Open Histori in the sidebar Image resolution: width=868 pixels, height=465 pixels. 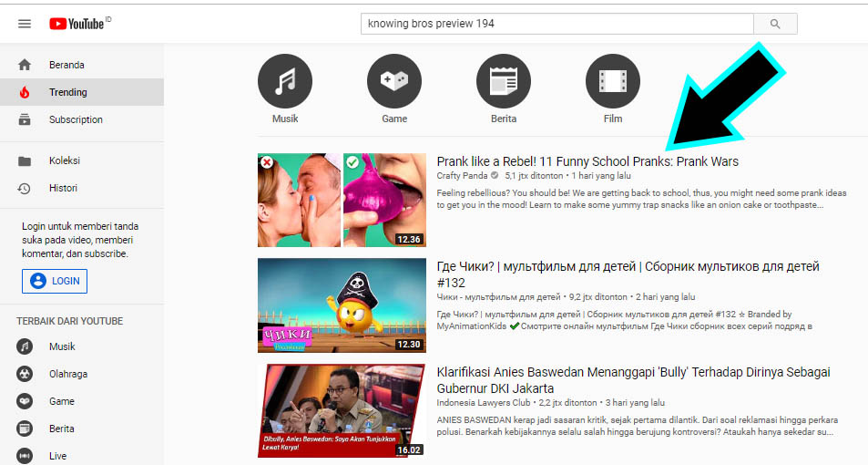coord(82,188)
